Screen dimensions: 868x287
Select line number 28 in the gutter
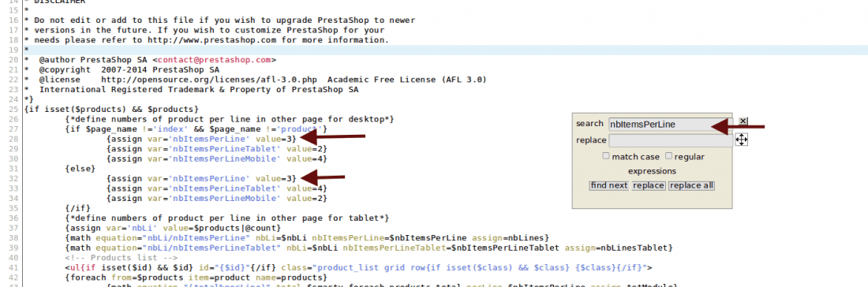click(x=14, y=140)
